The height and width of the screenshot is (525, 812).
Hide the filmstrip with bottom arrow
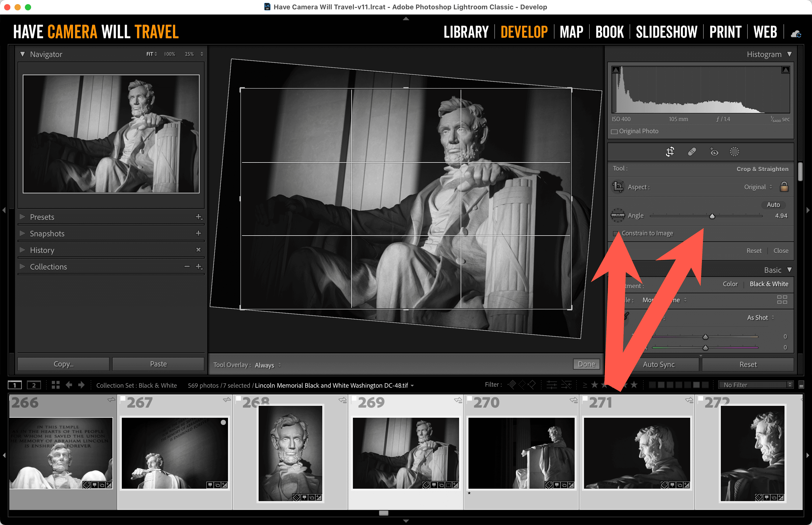click(406, 521)
